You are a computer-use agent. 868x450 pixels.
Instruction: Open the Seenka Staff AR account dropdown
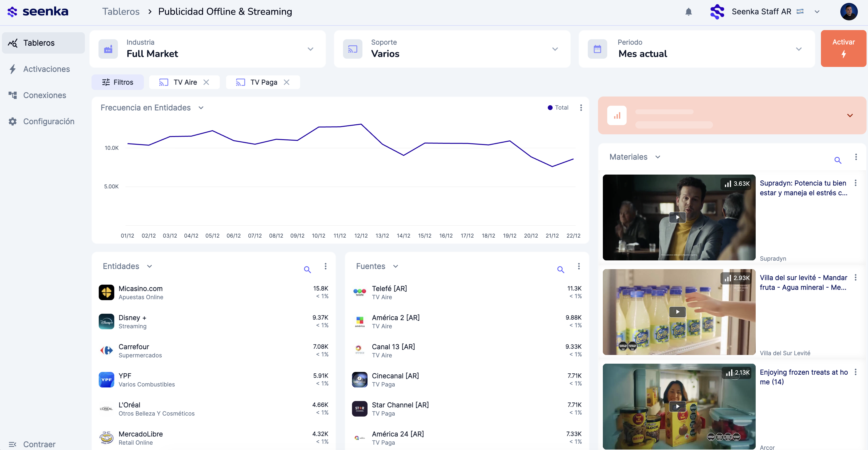817,11
